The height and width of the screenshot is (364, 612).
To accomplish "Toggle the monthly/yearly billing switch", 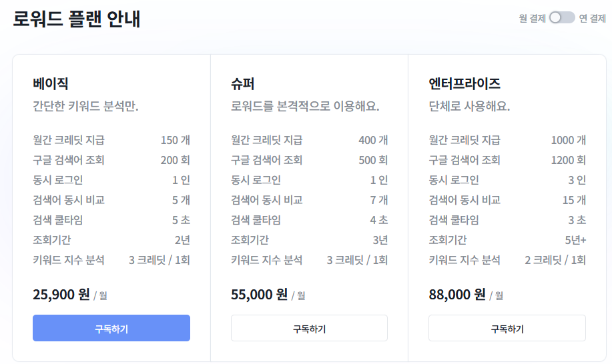I will 562,18.
